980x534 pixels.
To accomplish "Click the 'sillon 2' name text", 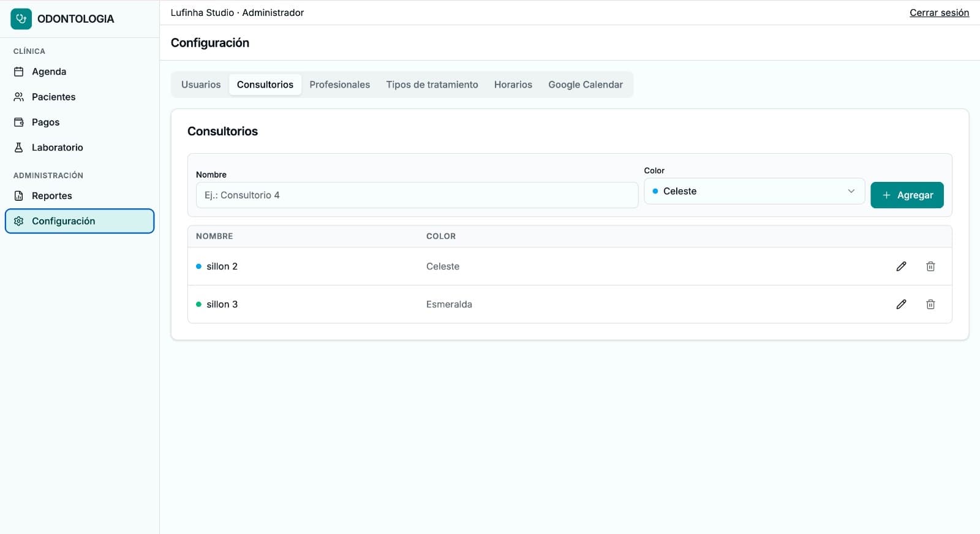I will click(222, 266).
